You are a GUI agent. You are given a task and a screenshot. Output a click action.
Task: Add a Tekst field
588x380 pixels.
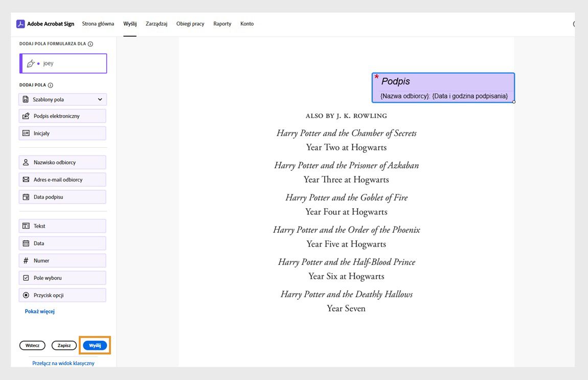tap(62, 226)
